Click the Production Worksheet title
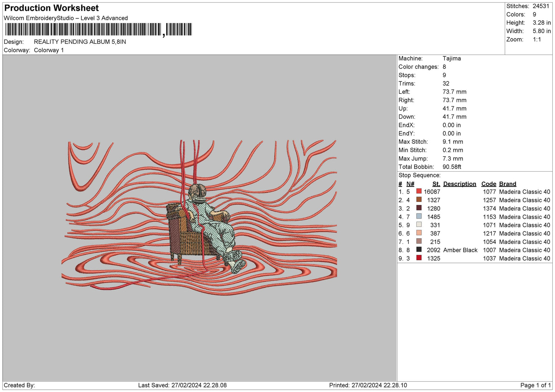The image size is (555, 392). coord(51,8)
